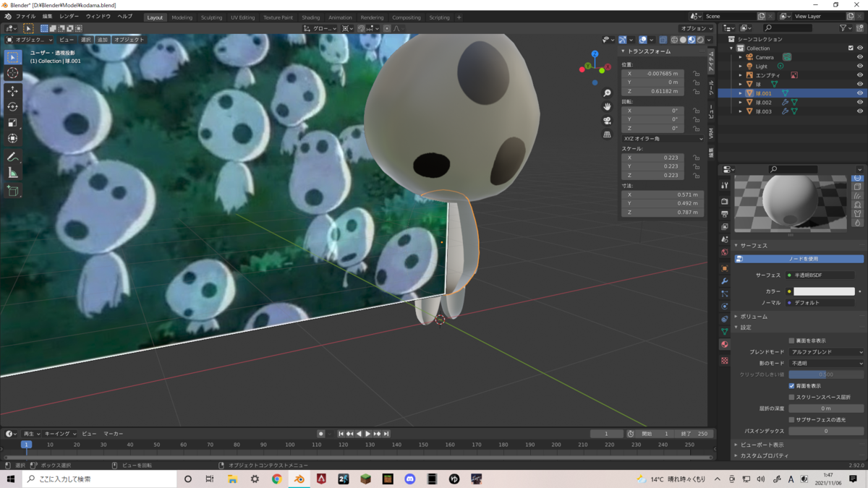
Task: Choose the Rotate tool
Action: [13, 107]
